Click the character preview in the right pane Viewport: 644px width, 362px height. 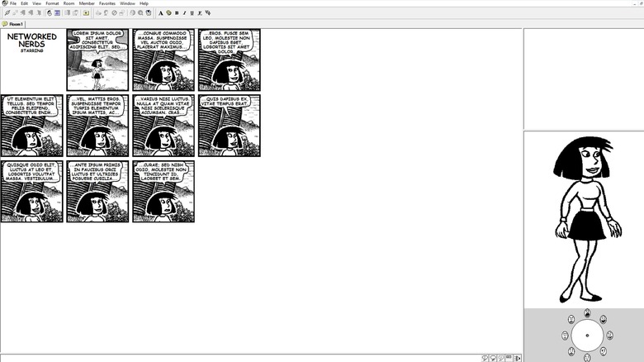pyautogui.click(x=587, y=220)
